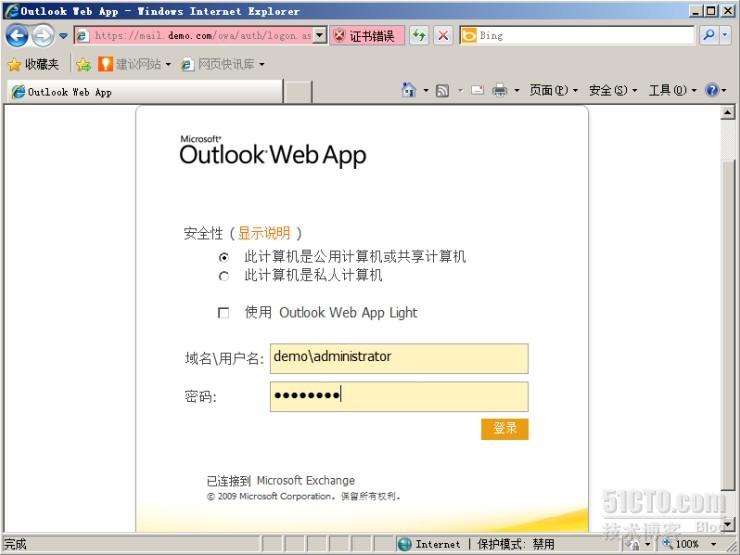Click the Home page icon

point(408,90)
